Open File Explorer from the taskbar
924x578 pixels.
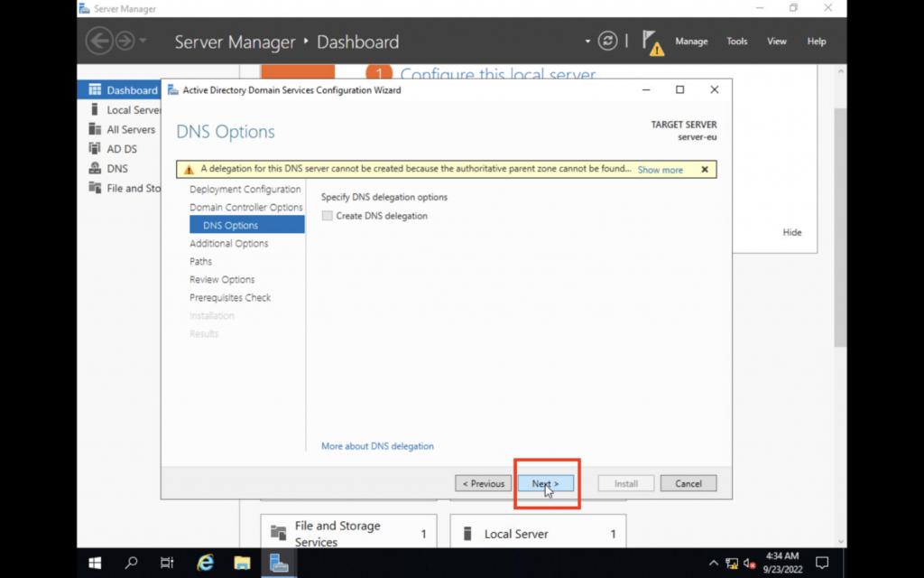tap(242, 563)
